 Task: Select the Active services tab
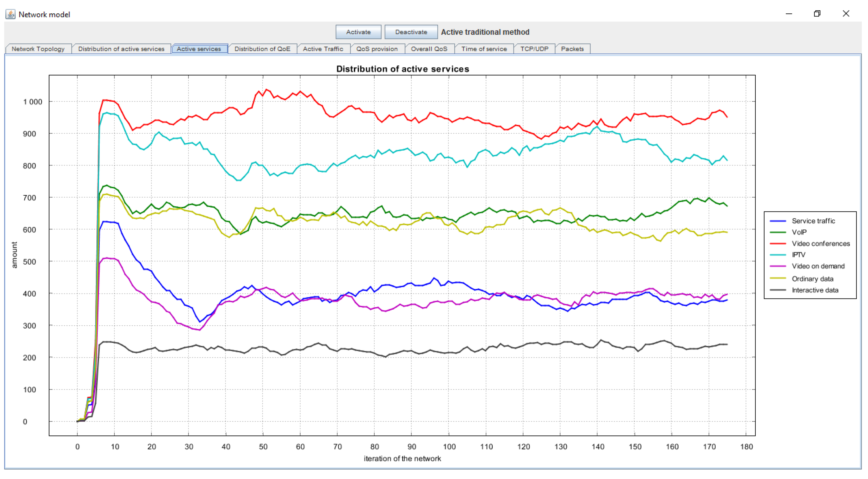coord(199,49)
